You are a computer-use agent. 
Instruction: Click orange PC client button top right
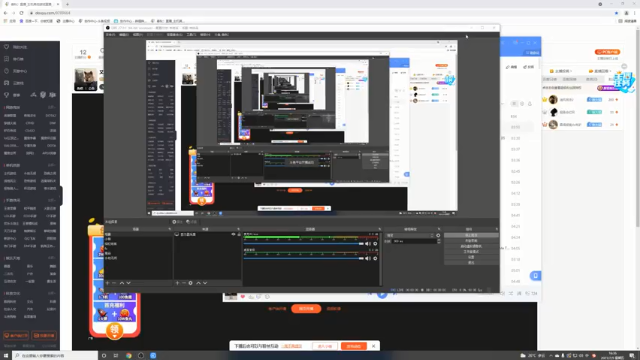pyautogui.click(x=607, y=52)
